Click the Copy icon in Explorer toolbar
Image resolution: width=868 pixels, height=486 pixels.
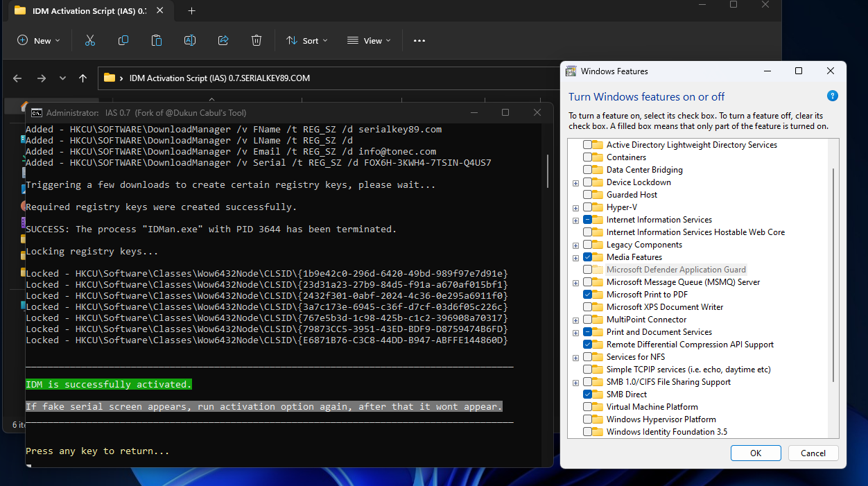[x=123, y=40]
